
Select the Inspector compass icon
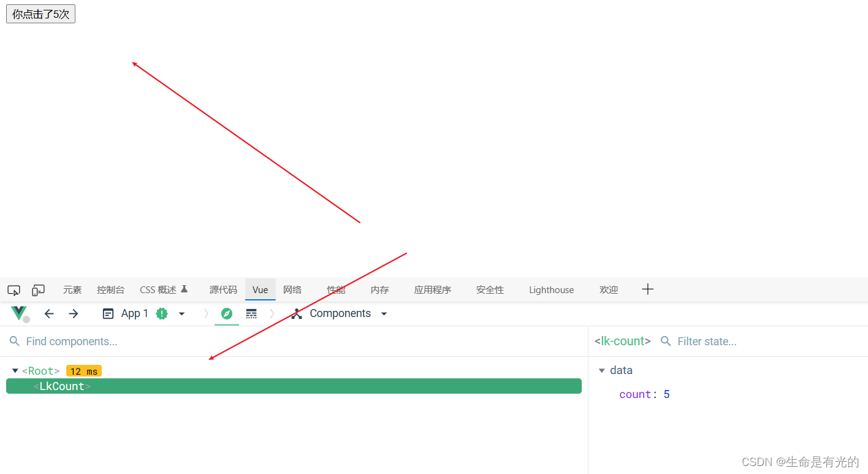point(227,313)
